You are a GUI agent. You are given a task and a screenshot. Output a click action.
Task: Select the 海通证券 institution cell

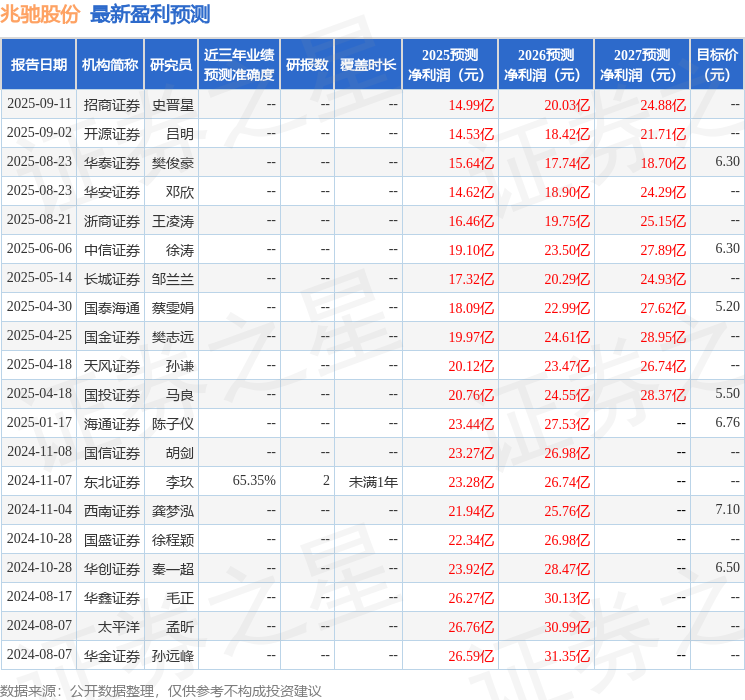point(112,424)
